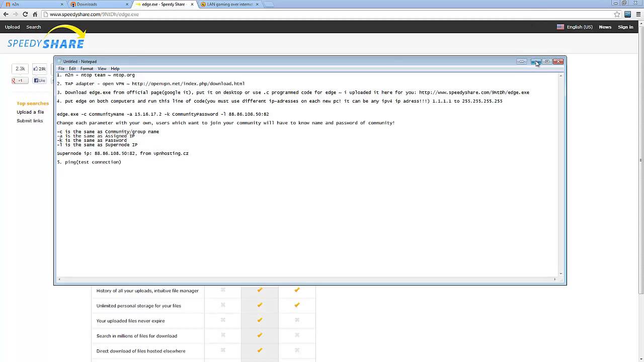Click the 29k likes count bubble
The height and width of the screenshot is (362, 644).
[x=40, y=68]
